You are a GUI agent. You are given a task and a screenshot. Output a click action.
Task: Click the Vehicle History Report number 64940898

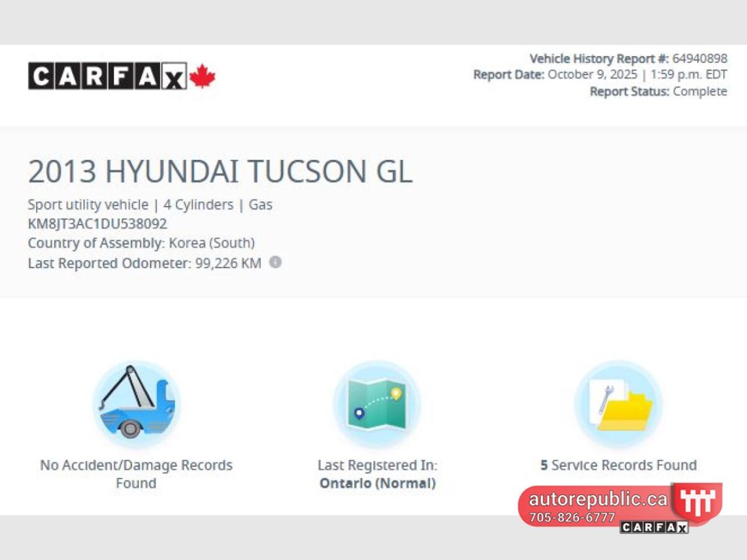(699, 58)
